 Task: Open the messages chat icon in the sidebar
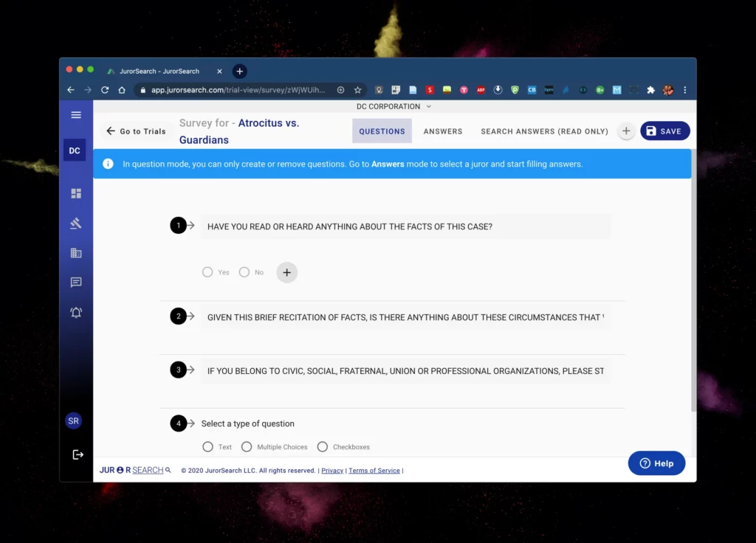coord(76,283)
